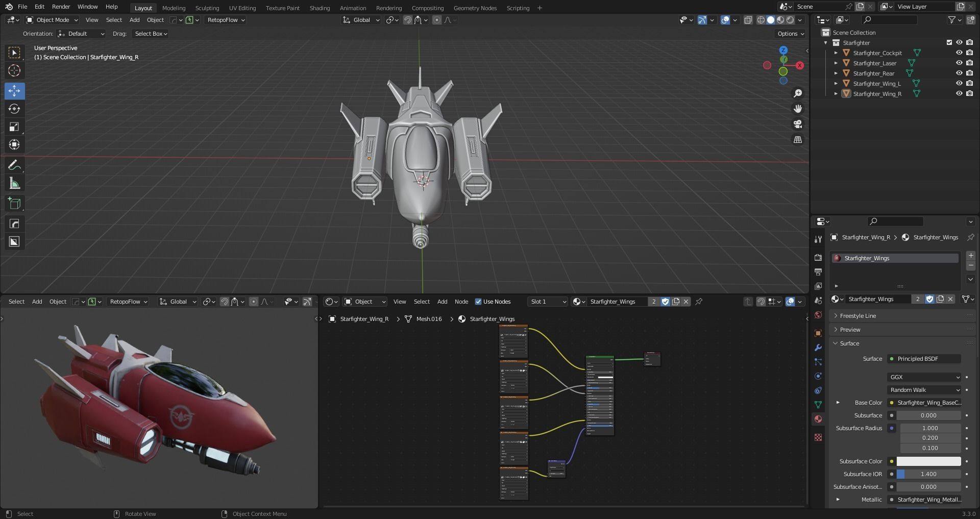Click the viewport zoom magnifier icon
The image size is (980, 519).
[x=798, y=93]
